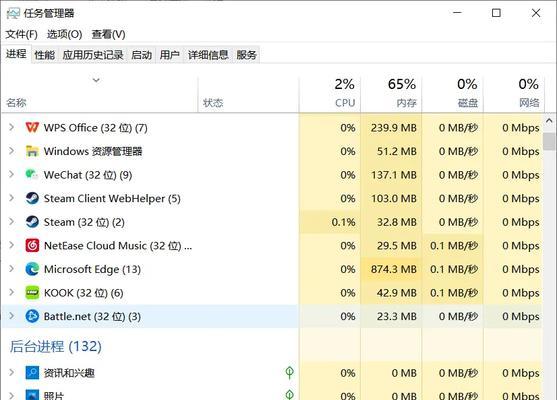Click the Windows 资源管理器 folder icon

point(32,151)
